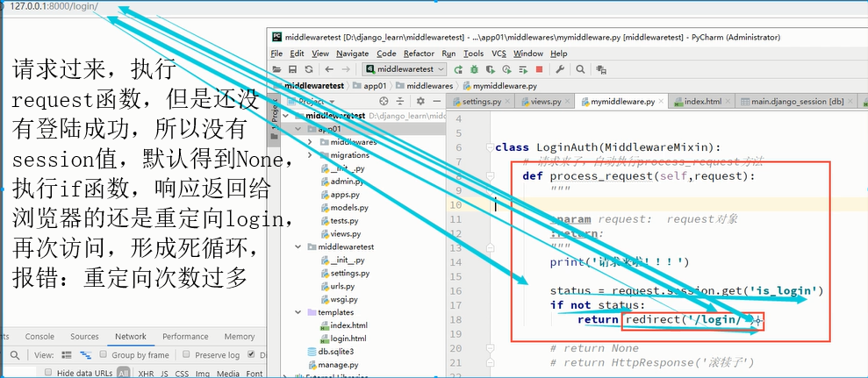The image size is (868, 378).
Task: Hide the Project panel with minus icon
Action: (437, 101)
